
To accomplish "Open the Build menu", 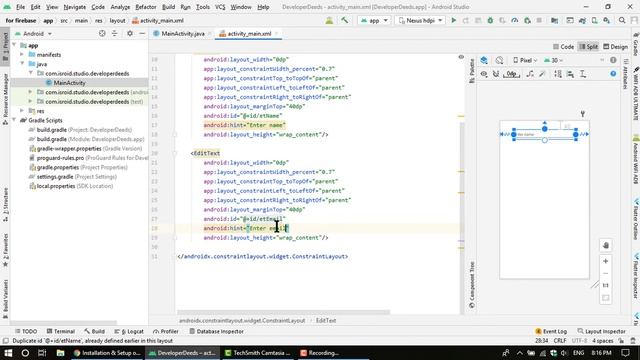I will click(x=168, y=7).
